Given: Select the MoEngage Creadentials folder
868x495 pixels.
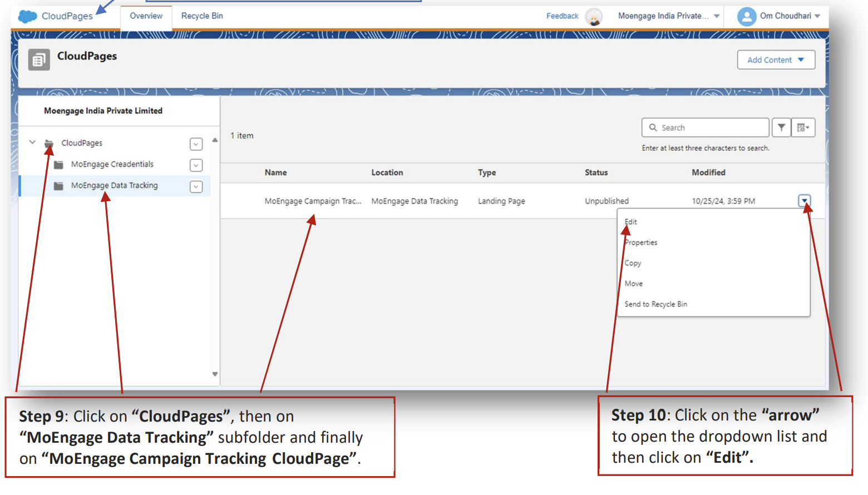Looking at the screenshot, I should (x=112, y=164).
